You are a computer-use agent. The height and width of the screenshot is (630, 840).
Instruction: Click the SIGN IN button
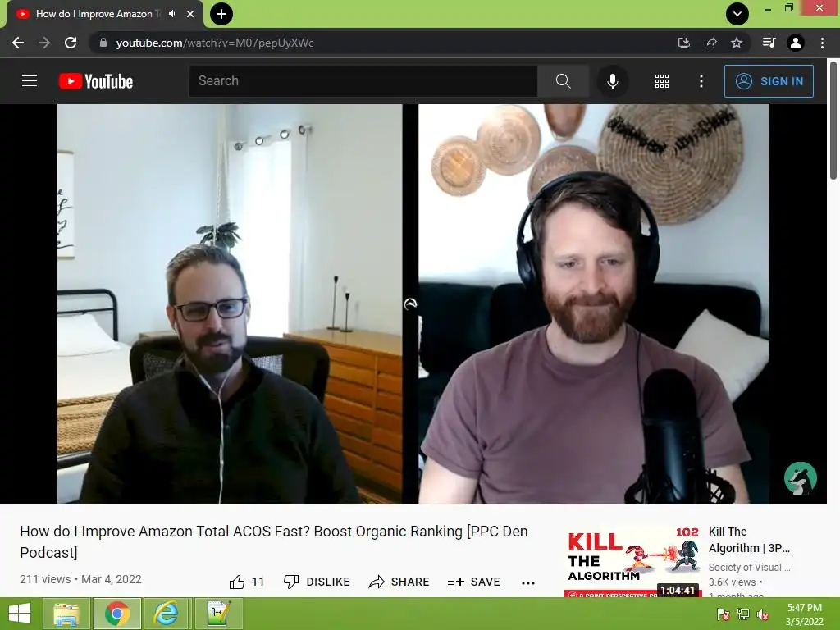tap(769, 81)
